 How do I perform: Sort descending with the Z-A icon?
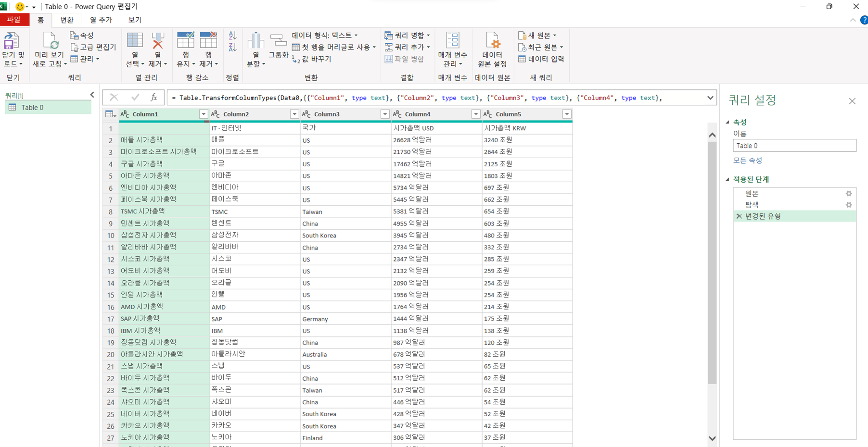point(232,47)
